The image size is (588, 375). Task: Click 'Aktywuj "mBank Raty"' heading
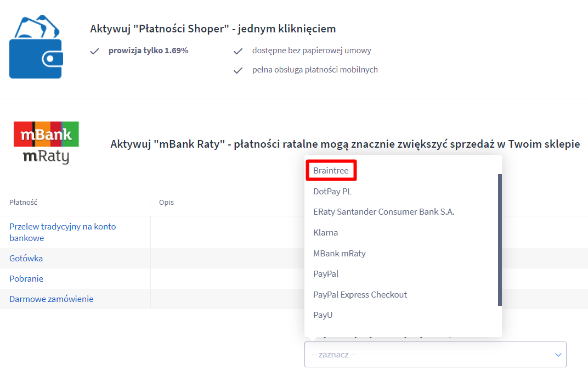click(345, 144)
